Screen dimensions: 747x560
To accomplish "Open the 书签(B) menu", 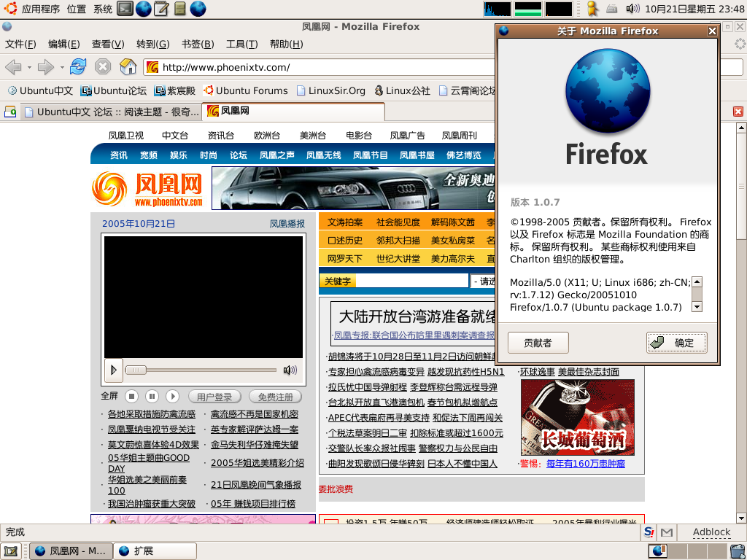I will [x=198, y=44].
